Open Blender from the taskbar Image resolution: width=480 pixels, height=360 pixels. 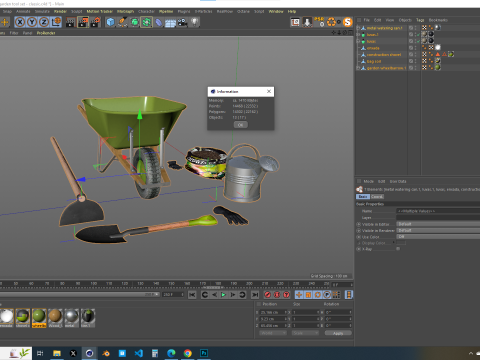click(106, 353)
